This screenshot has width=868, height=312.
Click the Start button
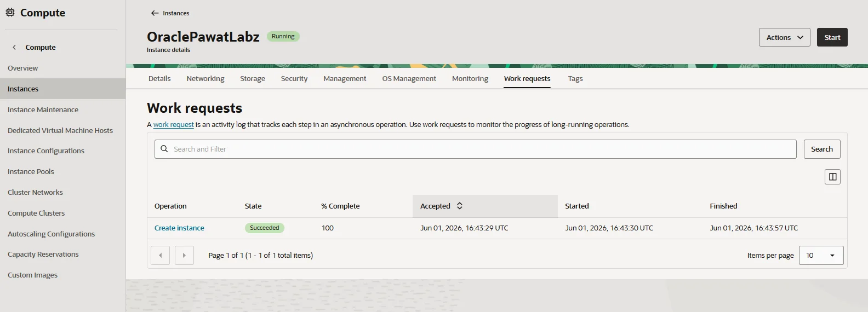832,37
